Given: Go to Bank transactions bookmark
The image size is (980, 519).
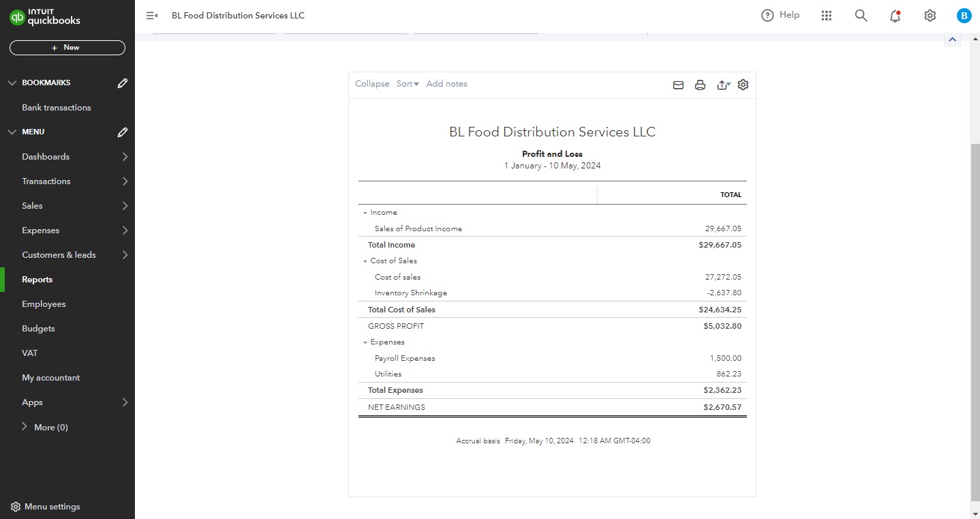Looking at the screenshot, I should (56, 108).
